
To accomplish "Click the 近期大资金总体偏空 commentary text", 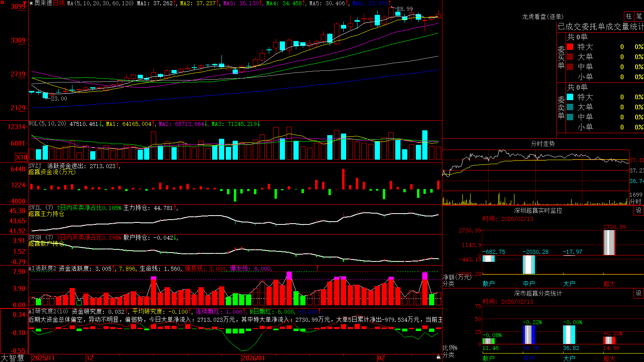I will 56,319.
